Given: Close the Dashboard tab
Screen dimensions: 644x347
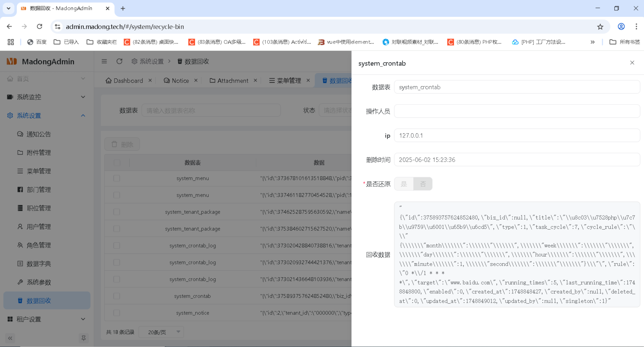Looking at the screenshot, I should coord(150,80).
